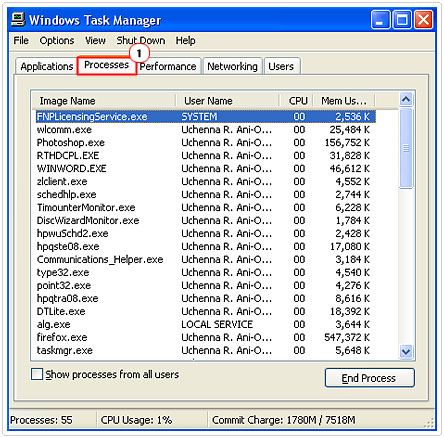This screenshot has height=438, width=444.
Task: Select the alg.exe process
Action: click(206, 325)
